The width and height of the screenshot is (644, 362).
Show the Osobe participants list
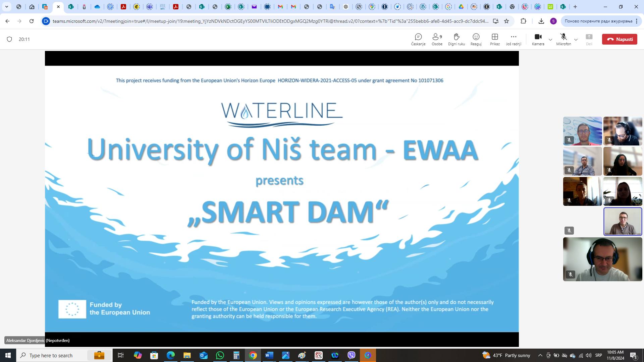[x=437, y=39]
